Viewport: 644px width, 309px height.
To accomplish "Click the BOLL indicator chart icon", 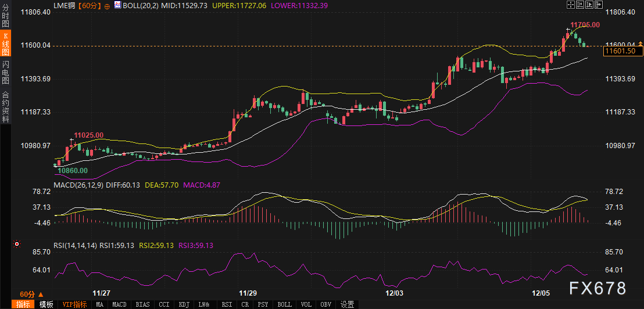I will (x=117, y=5).
